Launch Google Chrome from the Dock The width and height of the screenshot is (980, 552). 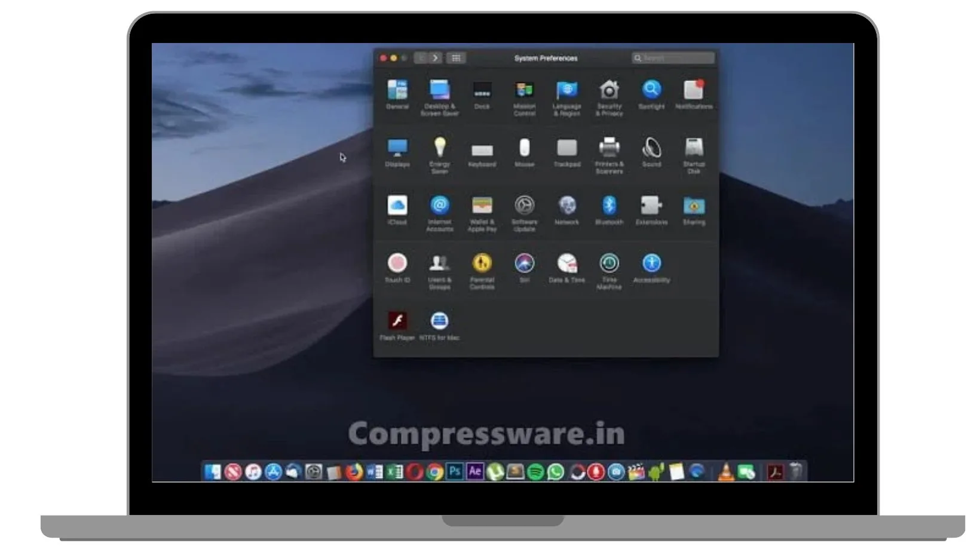pyautogui.click(x=435, y=472)
